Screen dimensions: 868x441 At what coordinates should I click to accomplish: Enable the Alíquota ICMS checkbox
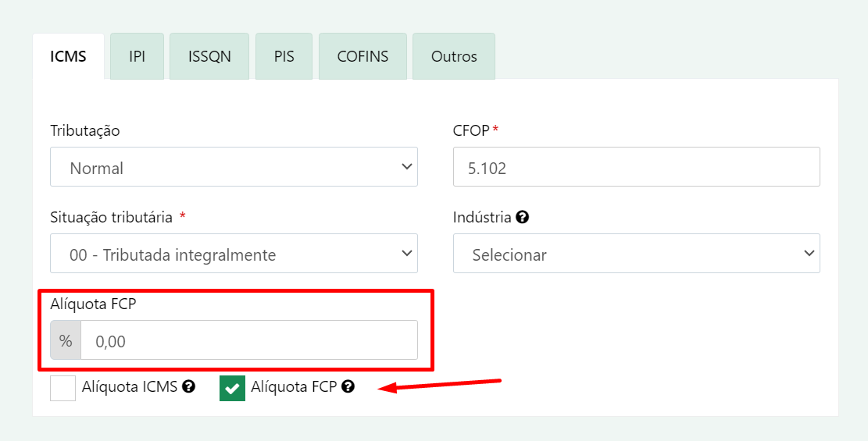(x=63, y=388)
